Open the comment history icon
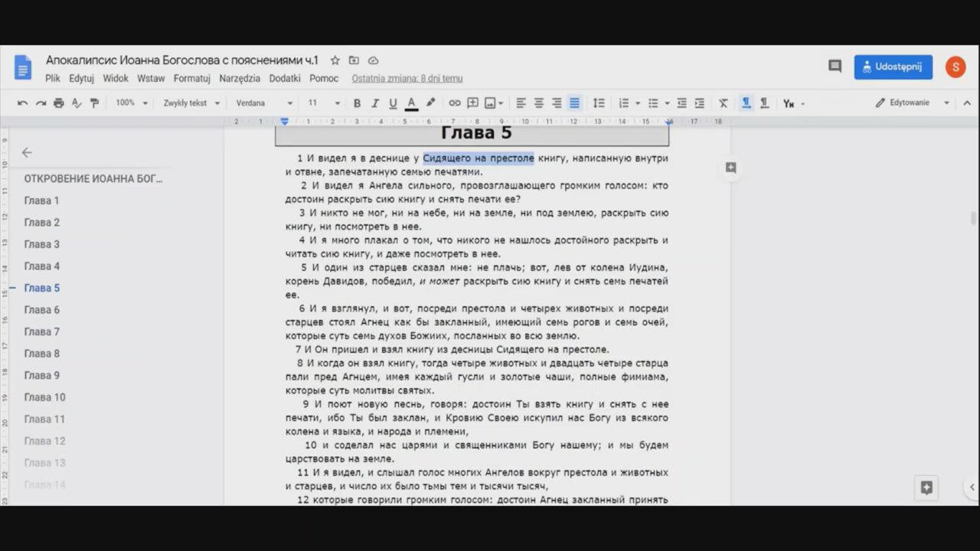 tap(835, 67)
